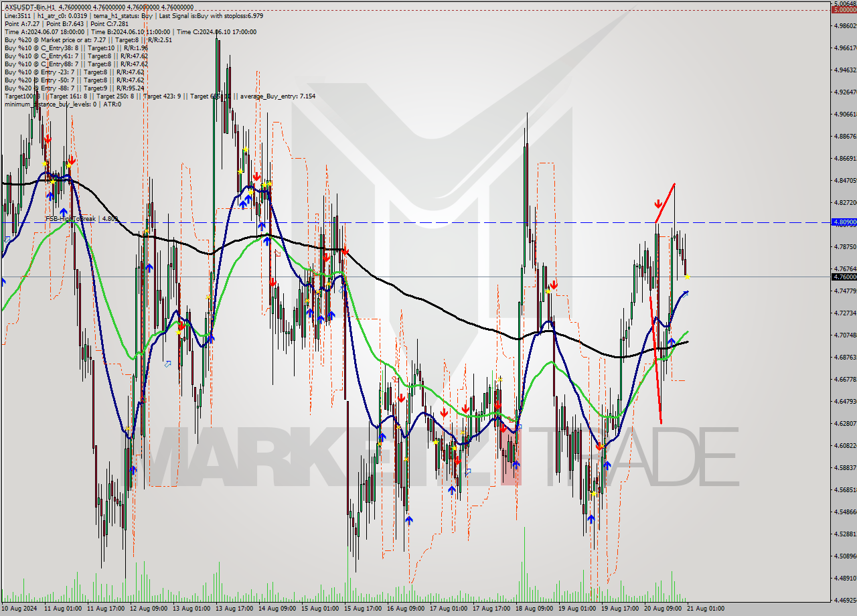This screenshot has height=616, width=857.
Task: Click the 'FSB-HighToBreak | 4.809' label
Action: (82, 218)
